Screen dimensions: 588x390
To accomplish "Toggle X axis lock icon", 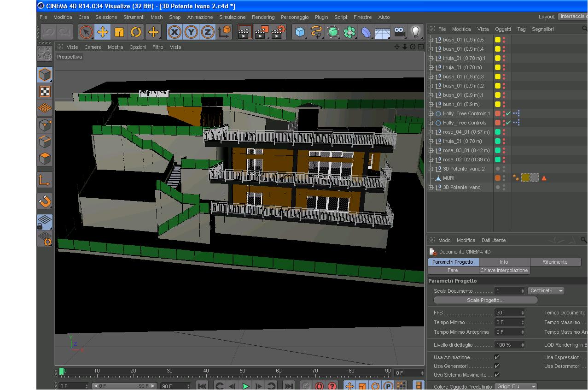I will click(175, 32).
